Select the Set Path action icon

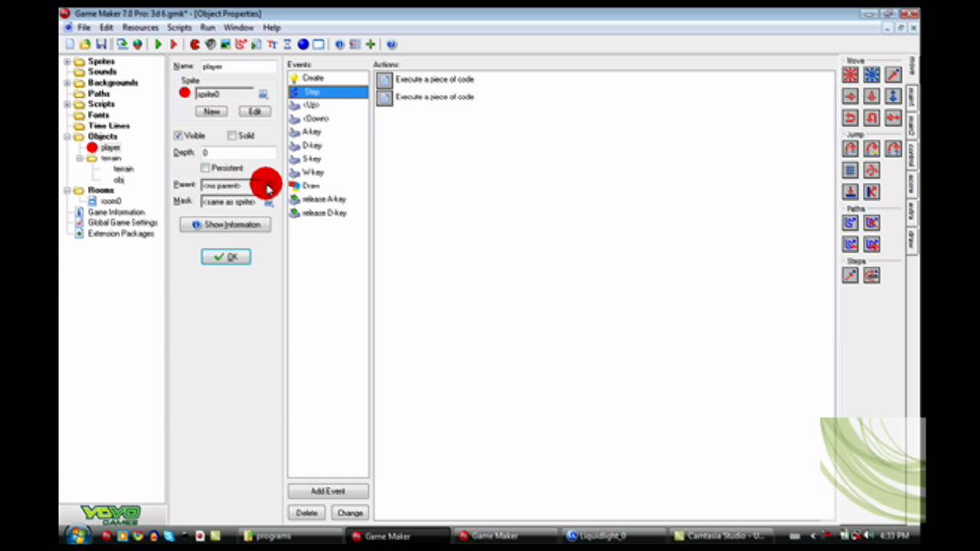pyautogui.click(x=850, y=223)
